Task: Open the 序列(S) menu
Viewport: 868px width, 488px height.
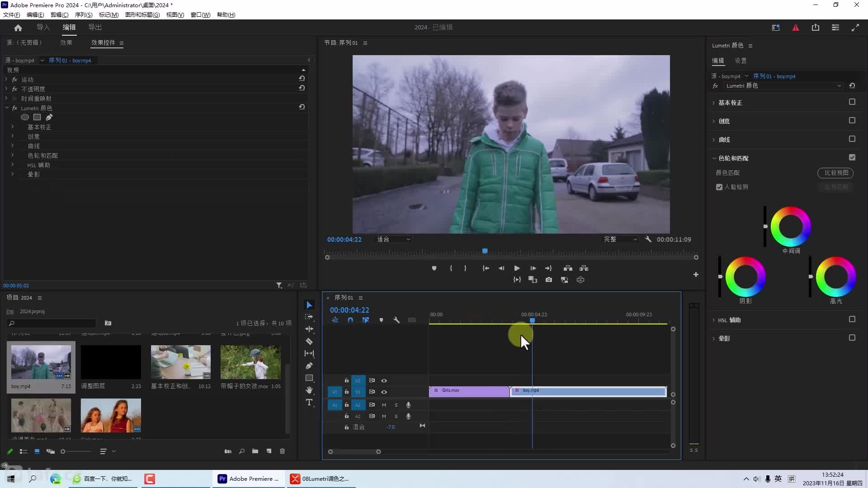Action: tap(84, 15)
